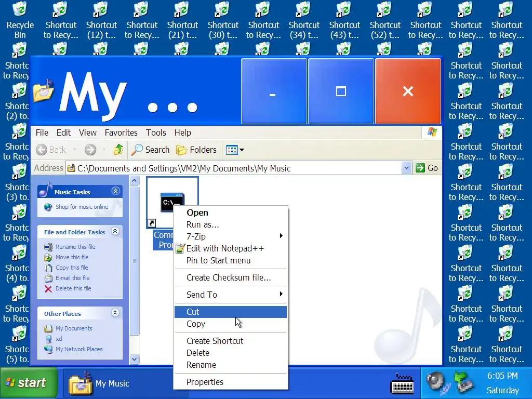Click the Forward arrow button
Viewport: 532px width, 399px height.
pyautogui.click(x=90, y=150)
